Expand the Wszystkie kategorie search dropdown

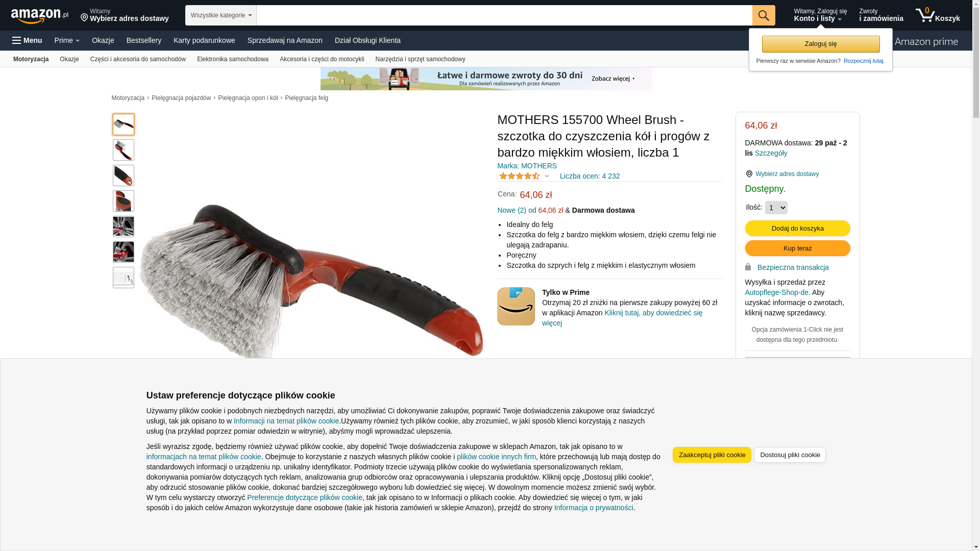(x=221, y=15)
